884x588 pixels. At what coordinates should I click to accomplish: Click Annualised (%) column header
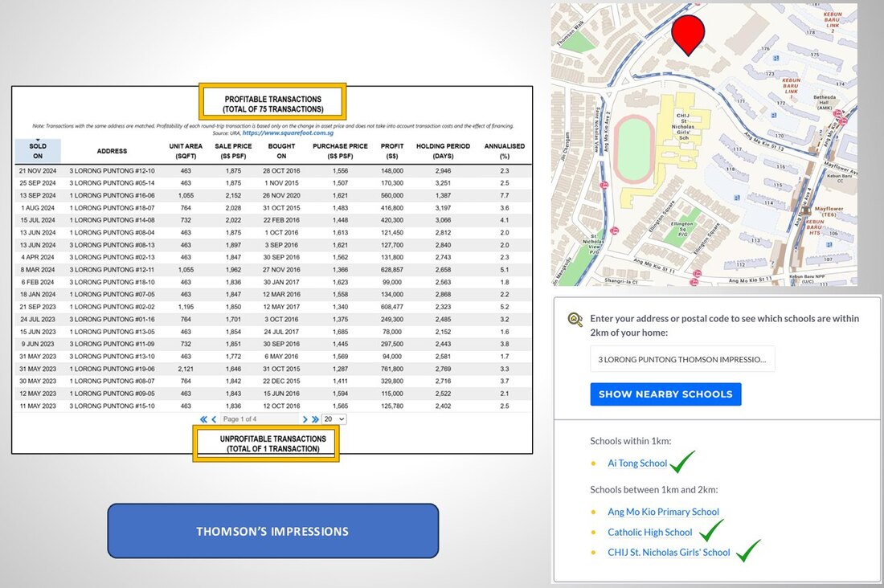tap(504, 150)
